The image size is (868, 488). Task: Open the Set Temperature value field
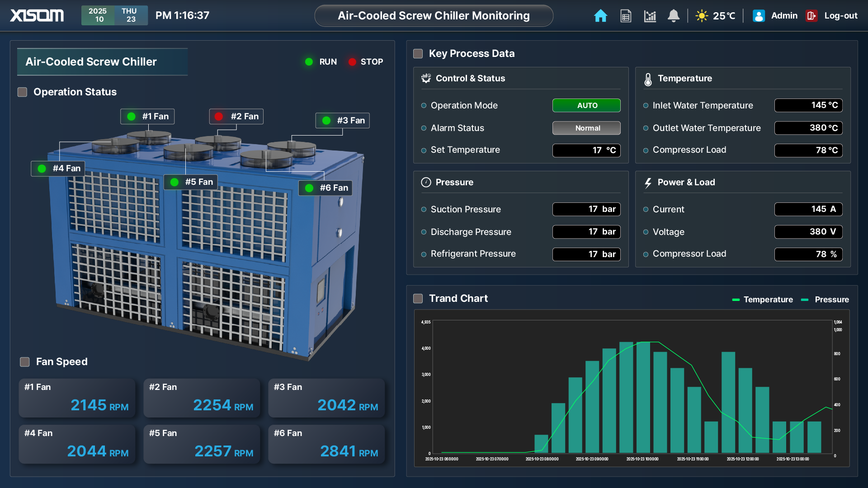tap(586, 150)
